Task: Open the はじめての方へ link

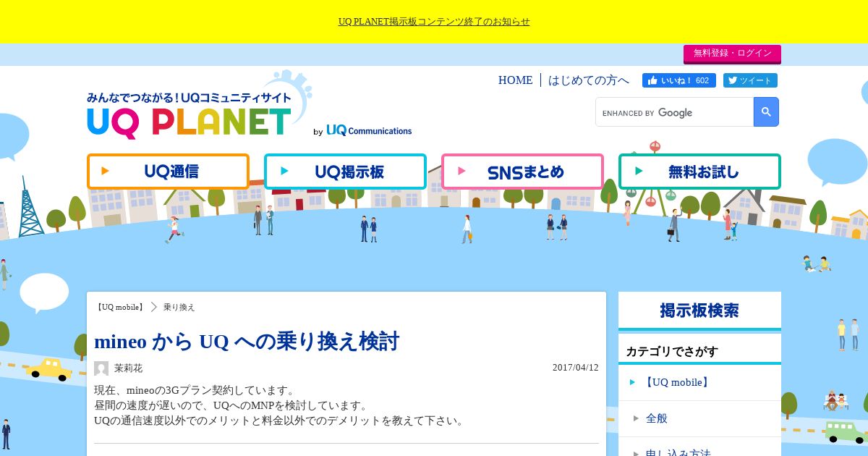Action: [589, 80]
